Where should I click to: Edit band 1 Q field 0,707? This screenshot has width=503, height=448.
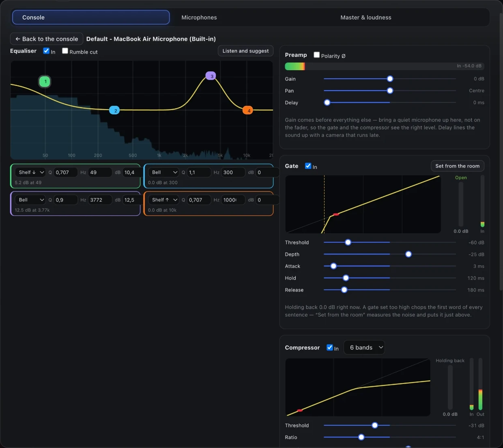[x=66, y=172]
